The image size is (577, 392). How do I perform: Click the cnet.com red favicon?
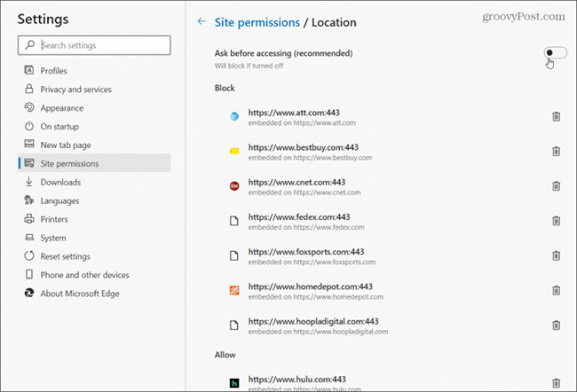pos(234,186)
